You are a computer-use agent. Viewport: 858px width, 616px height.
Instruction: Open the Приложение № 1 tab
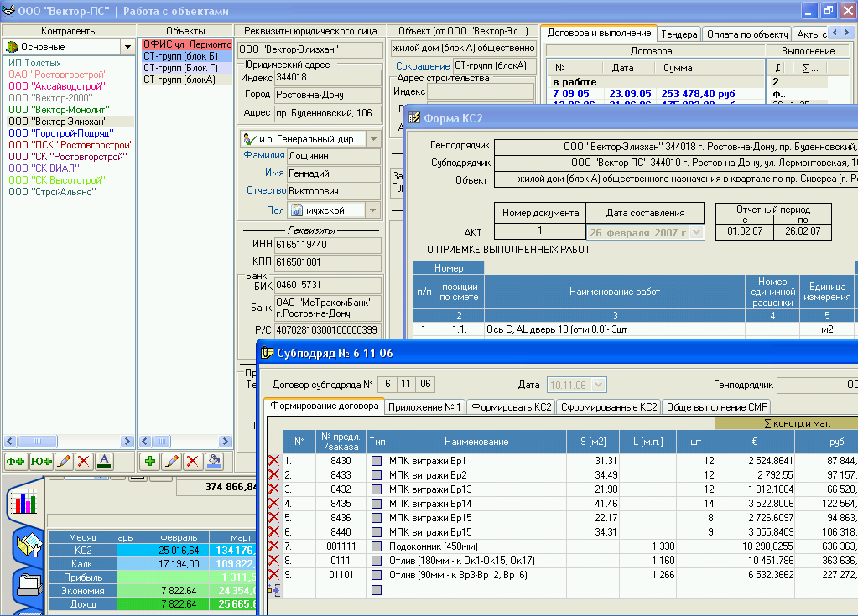[x=424, y=407]
